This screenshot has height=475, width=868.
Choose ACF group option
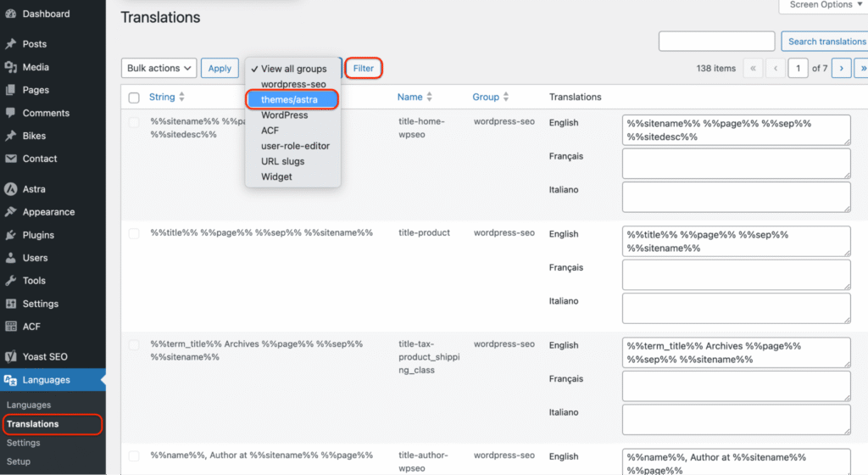coord(292,131)
